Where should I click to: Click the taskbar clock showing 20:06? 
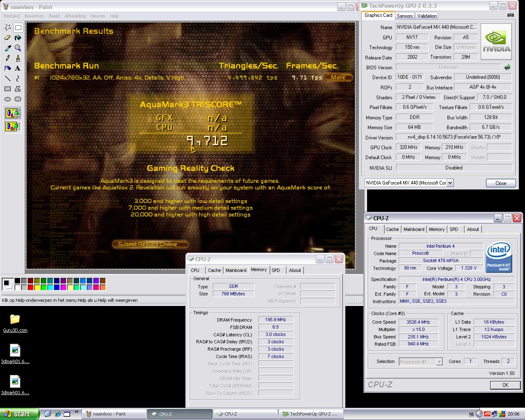pos(514,414)
